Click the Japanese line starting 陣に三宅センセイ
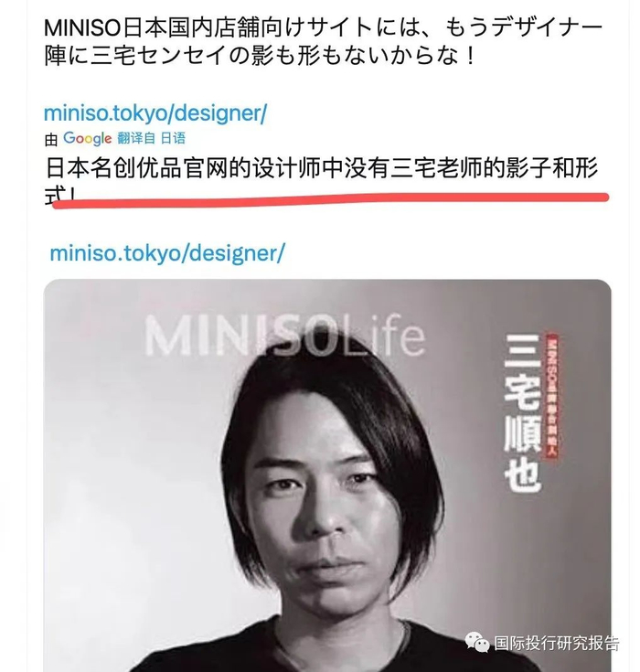Screen dimensions: 640x672 pos(261,55)
